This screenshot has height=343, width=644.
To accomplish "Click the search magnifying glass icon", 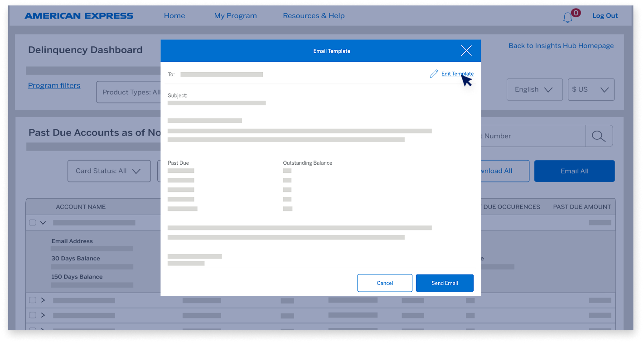I will pyautogui.click(x=599, y=136).
